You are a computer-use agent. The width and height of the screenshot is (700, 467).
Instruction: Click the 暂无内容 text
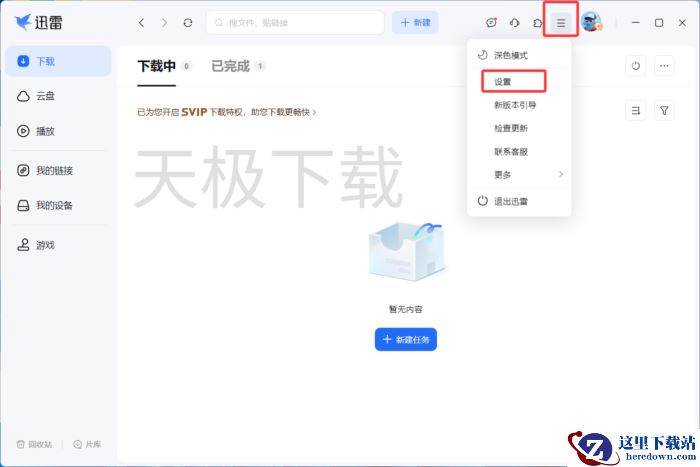(x=406, y=309)
